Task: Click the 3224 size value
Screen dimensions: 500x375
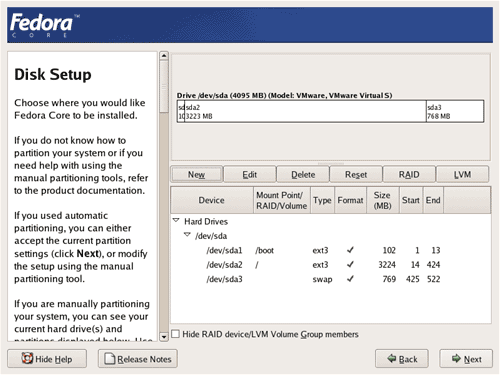Action: [x=387, y=265]
